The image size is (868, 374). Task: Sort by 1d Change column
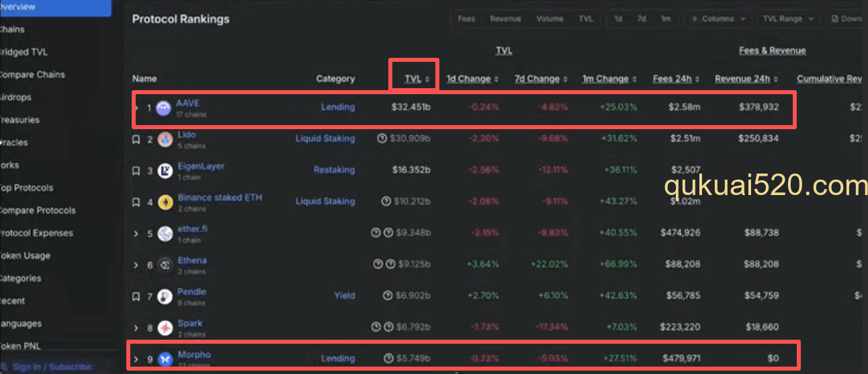[472, 79]
